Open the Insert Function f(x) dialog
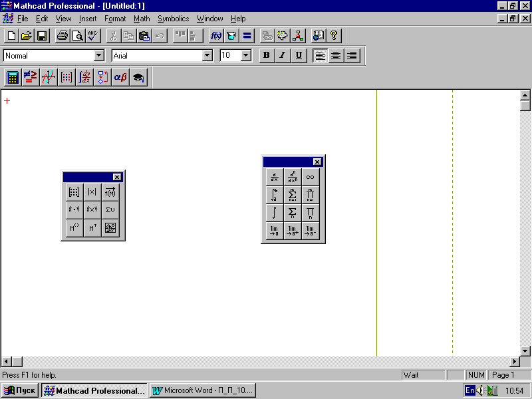532x399 pixels. tap(216, 36)
